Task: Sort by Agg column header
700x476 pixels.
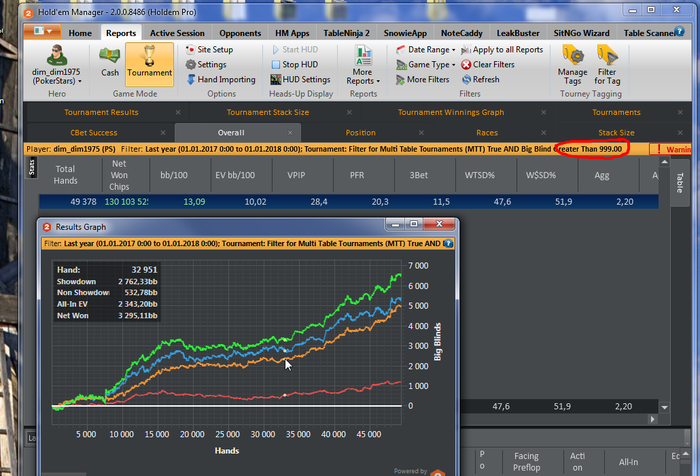Action: coord(601,175)
